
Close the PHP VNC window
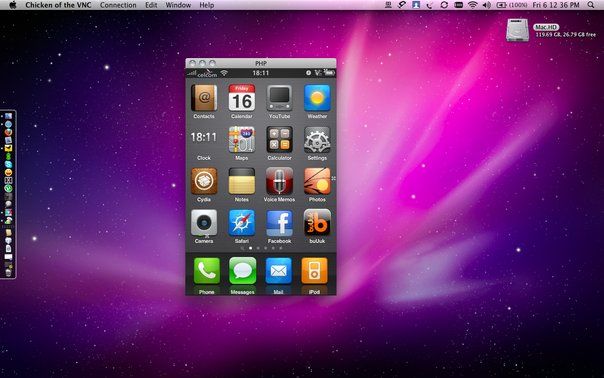tap(193, 63)
